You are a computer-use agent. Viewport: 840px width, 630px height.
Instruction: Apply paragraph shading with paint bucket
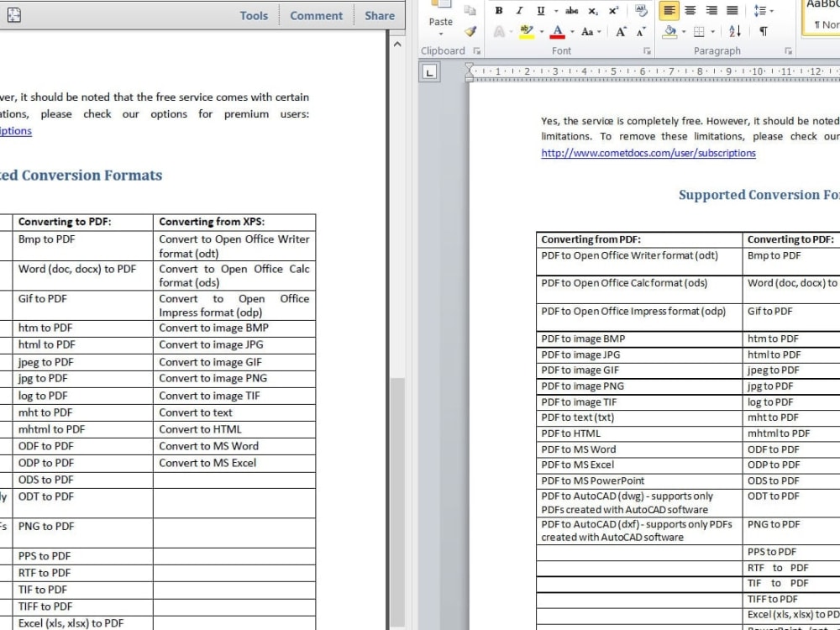point(669,32)
